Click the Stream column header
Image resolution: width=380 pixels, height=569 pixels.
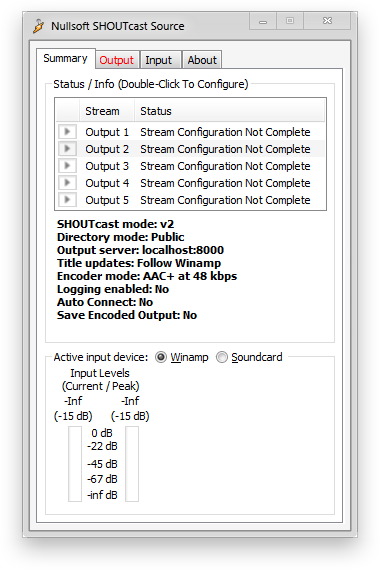pyautogui.click(x=107, y=111)
